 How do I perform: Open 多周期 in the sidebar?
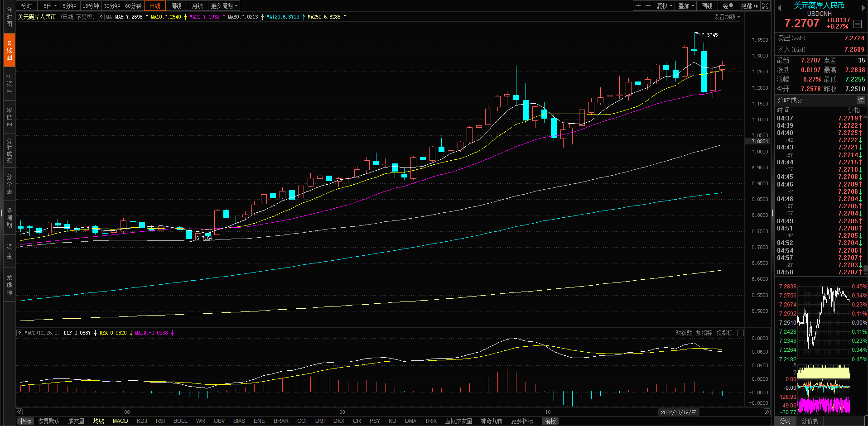(x=9, y=218)
